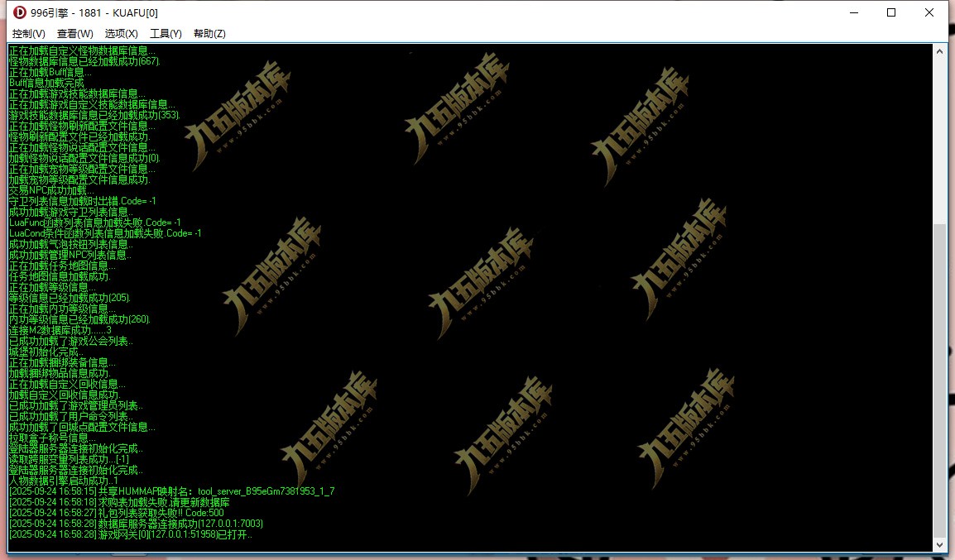Click the red 996 engine app icon
Screen dimensions: 955x560
point(20,12)
